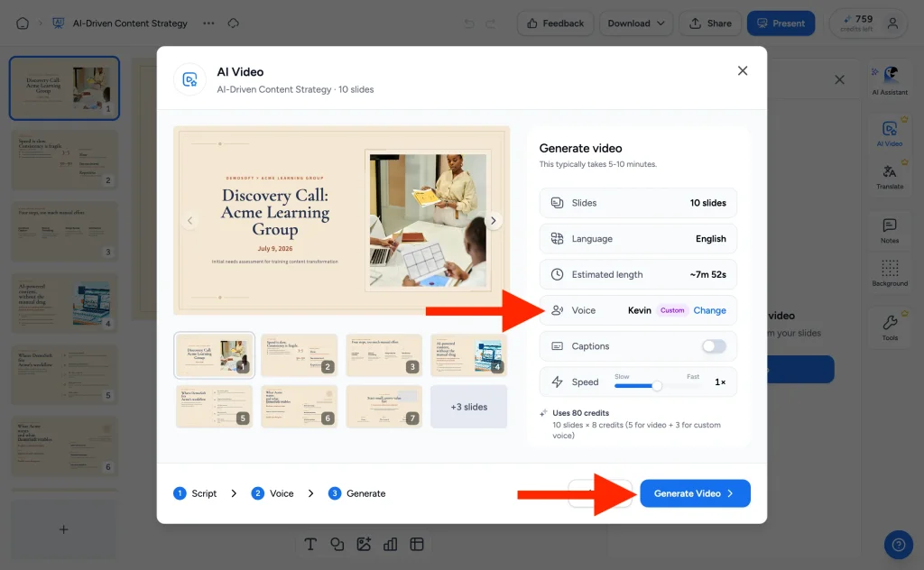
Task: Adjust the Speed slider handle
Action: (x=657, y=386)
